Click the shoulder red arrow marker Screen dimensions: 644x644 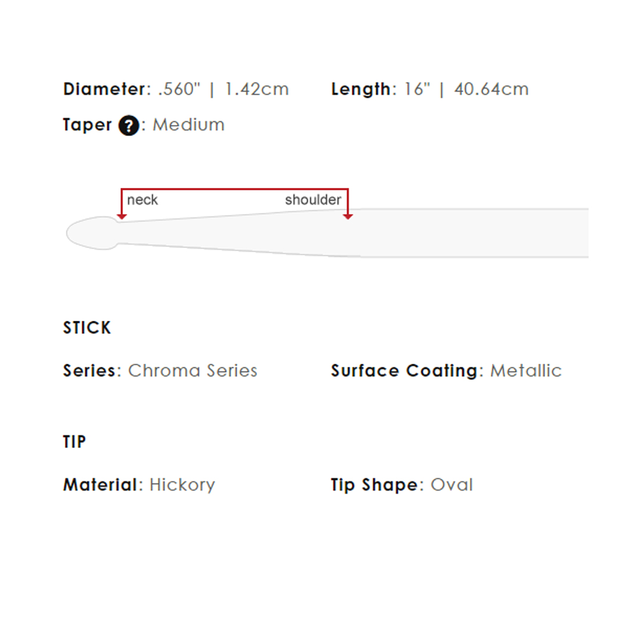point(348,216)
